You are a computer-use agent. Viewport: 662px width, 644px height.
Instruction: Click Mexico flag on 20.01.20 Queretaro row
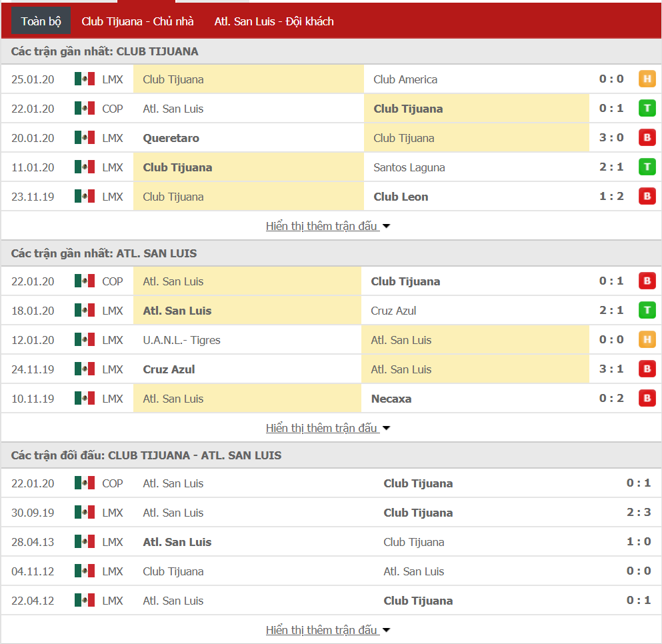[85, 138]
